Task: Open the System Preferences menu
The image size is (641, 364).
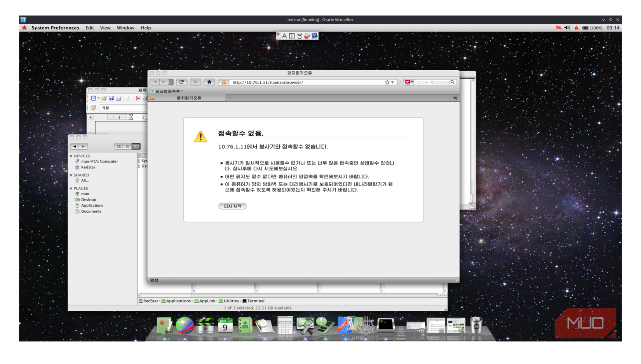Action: tap(55, 28)
